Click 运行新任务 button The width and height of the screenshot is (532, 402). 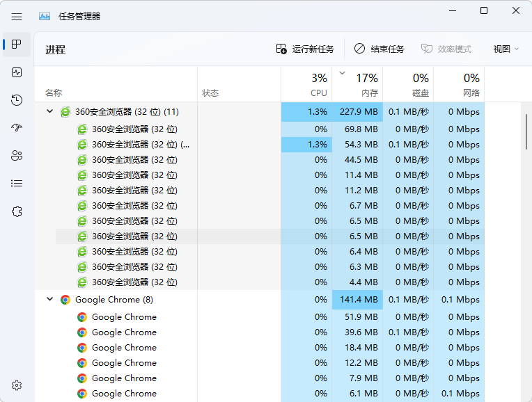(305, 49)
